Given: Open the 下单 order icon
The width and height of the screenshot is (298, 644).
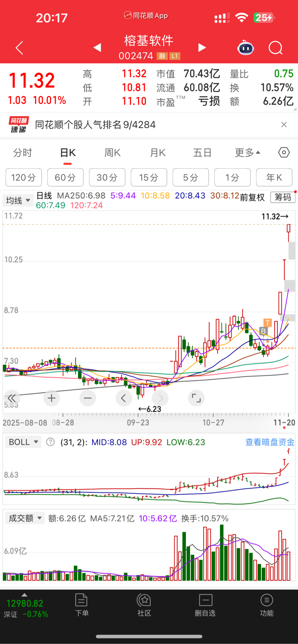Looking at the screenshot, I should tap(81, 605).
